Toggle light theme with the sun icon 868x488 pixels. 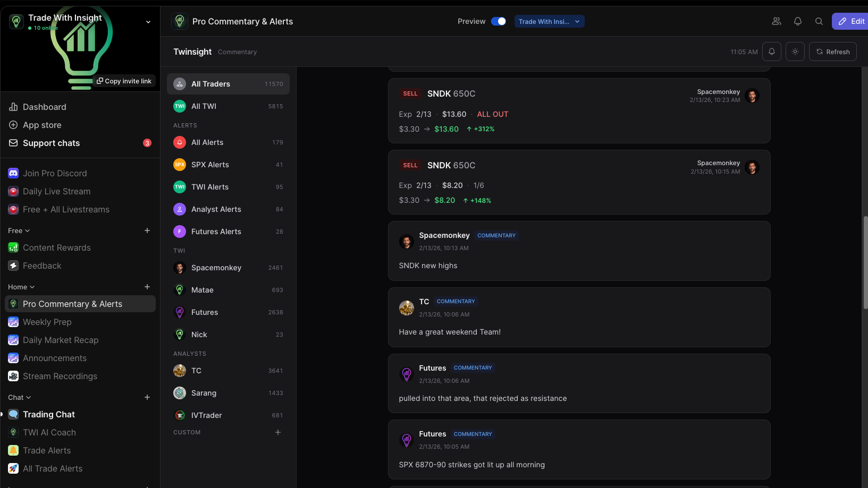click(x=795, y=52)
